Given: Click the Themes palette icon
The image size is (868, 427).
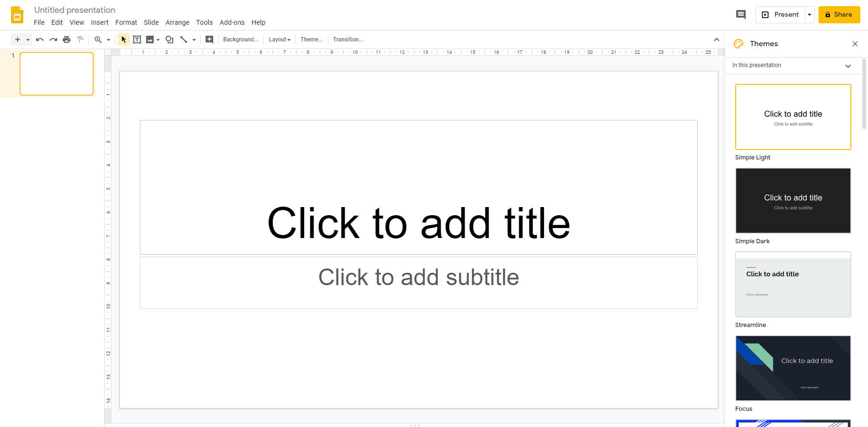Looking at the screenshot, I should [x=739, y=44].
